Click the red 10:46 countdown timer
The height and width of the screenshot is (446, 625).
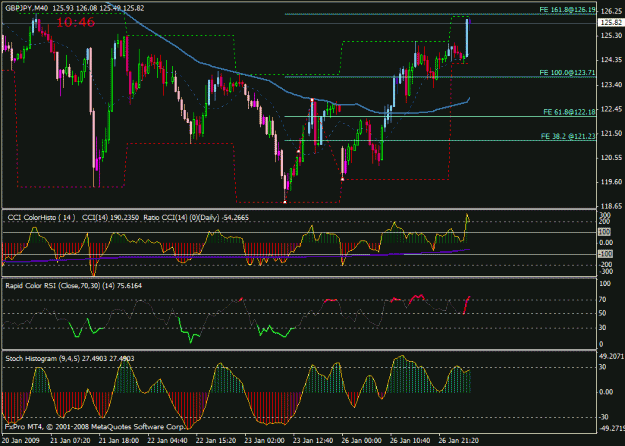(x=75, y=22)
